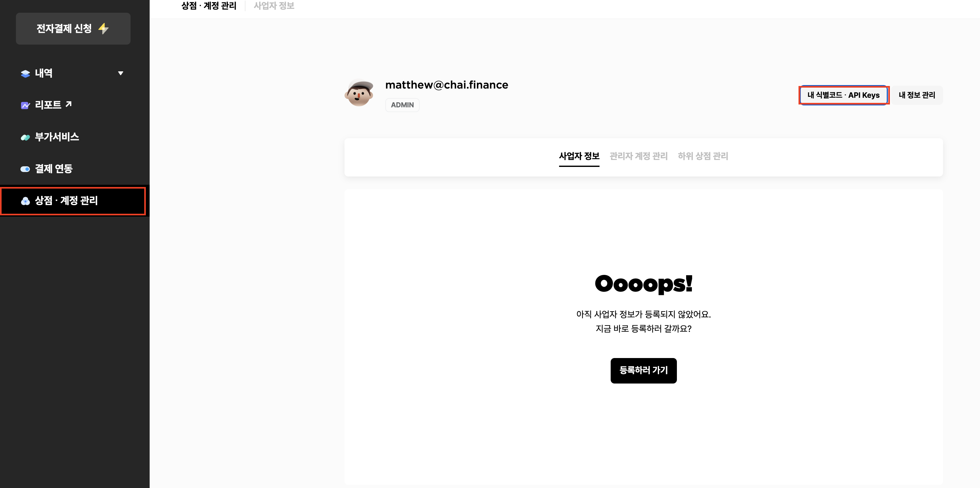Switch to 하위 상점 관리 tab
Viewport: 980px width, 488px height.
[703, 156]
